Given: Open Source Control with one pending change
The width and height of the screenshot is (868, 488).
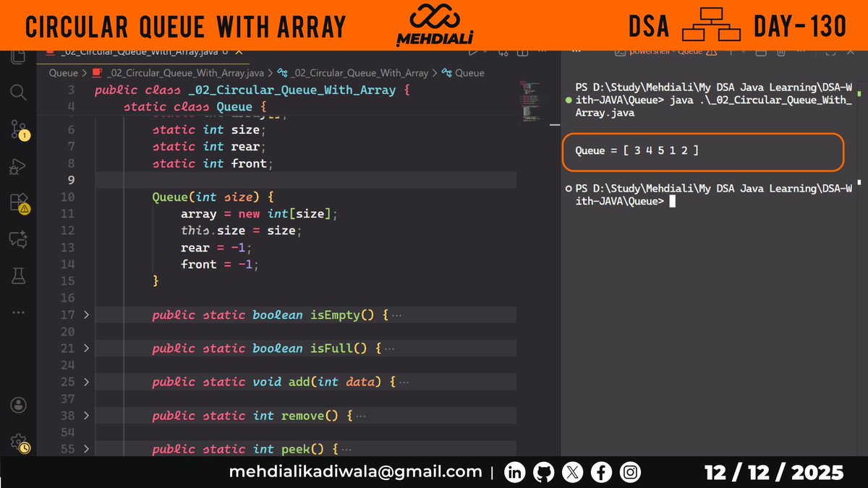Looking at the screenshot, I should click(x=19, y=130).
